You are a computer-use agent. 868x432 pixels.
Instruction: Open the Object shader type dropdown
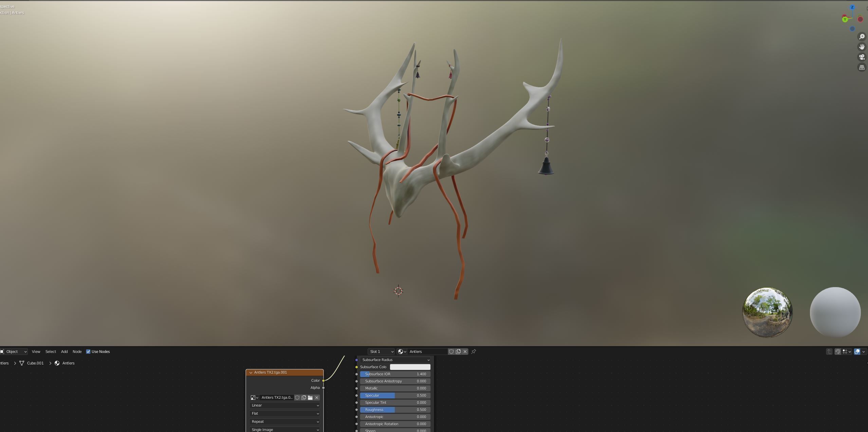(x=14, y=352)
